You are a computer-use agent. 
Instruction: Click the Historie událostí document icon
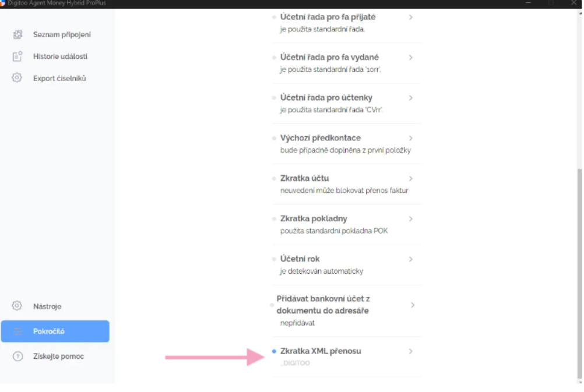point(17,56)
